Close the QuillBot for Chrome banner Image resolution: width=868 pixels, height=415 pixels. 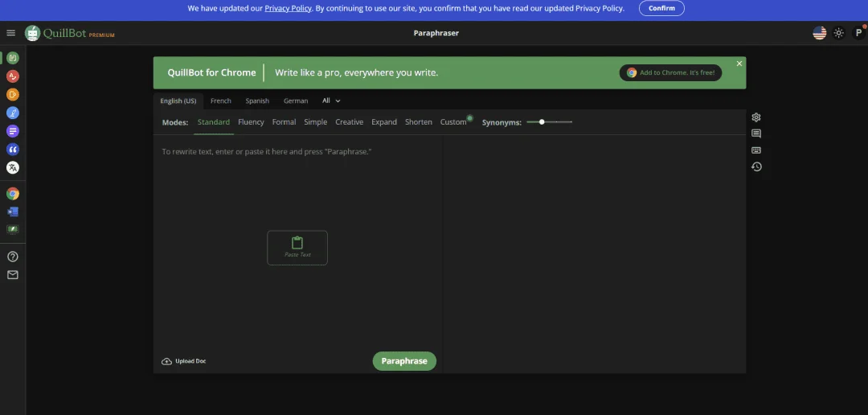[739, 64]
